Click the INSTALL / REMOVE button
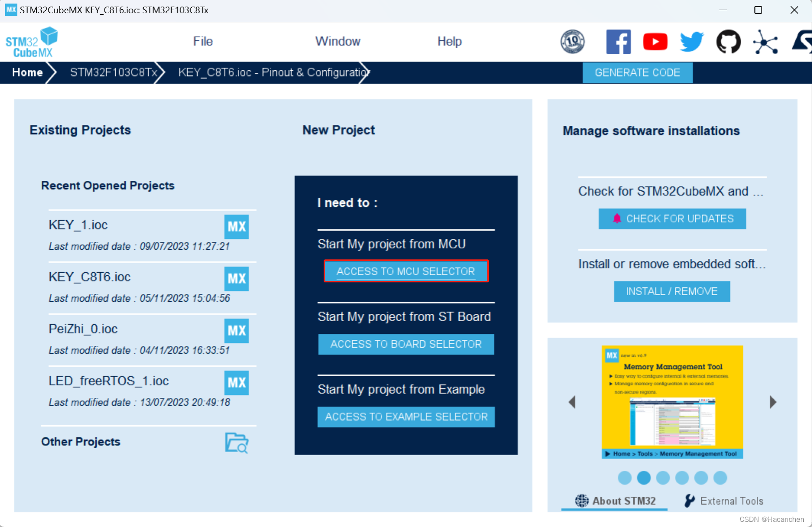The image size is (812, 527). 671,292
